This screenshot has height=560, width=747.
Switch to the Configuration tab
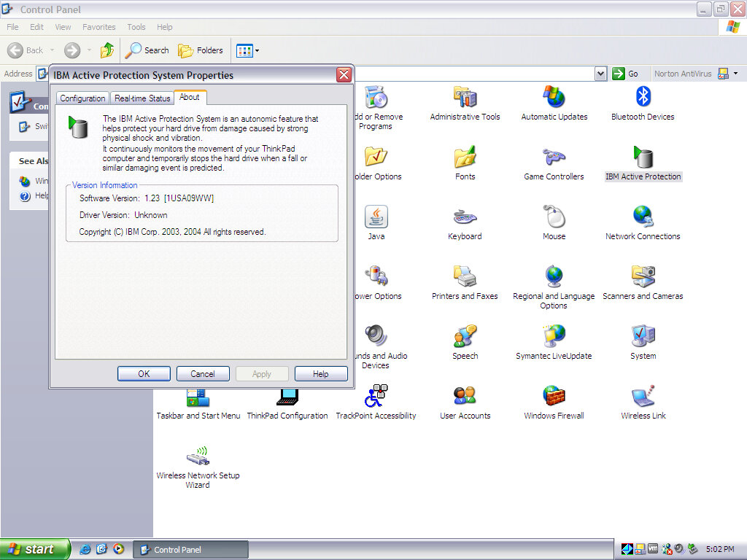(x=82, y=98)
